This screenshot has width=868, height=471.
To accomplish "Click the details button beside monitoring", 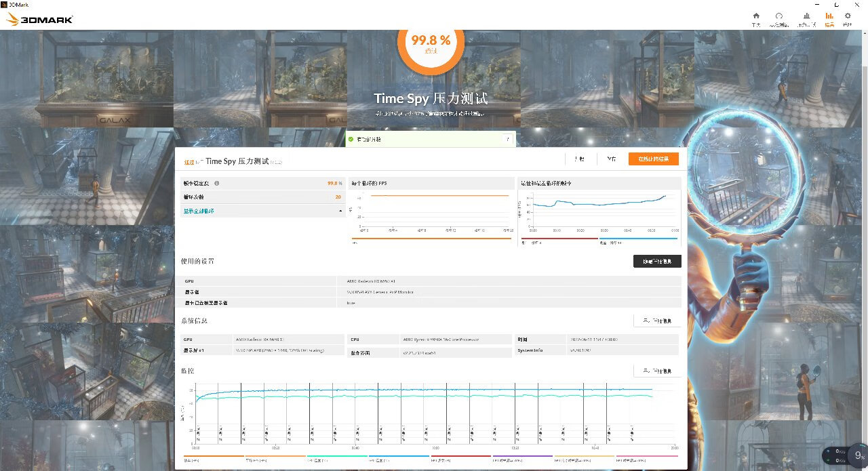I will (x=657, y=371).
